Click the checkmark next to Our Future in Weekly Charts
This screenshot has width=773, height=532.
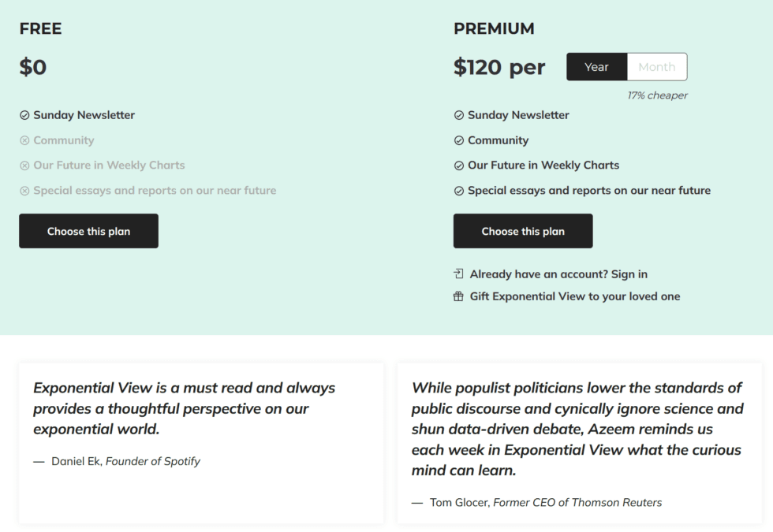click(458, 166)
